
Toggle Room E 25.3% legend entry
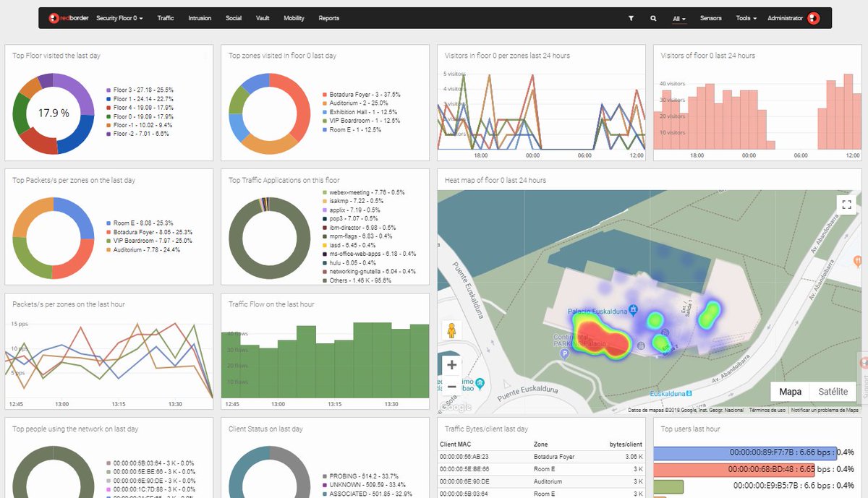coord(139,223)
